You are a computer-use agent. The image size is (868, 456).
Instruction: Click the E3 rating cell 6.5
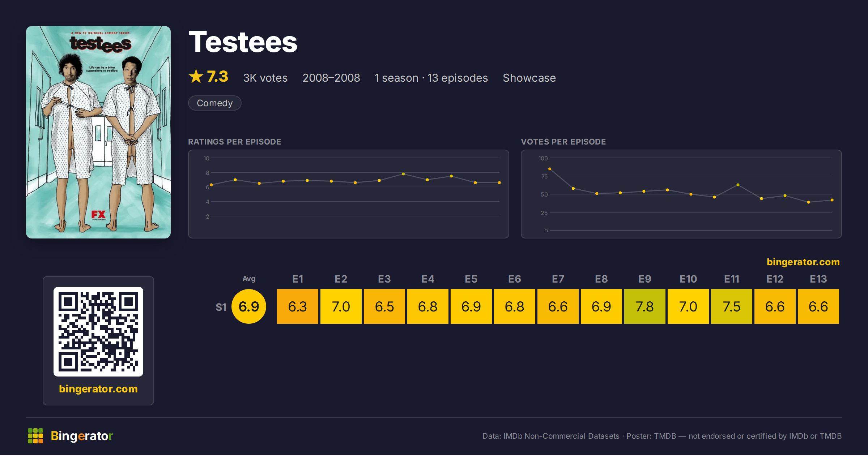pyautogui.click(x=384, y=306)
